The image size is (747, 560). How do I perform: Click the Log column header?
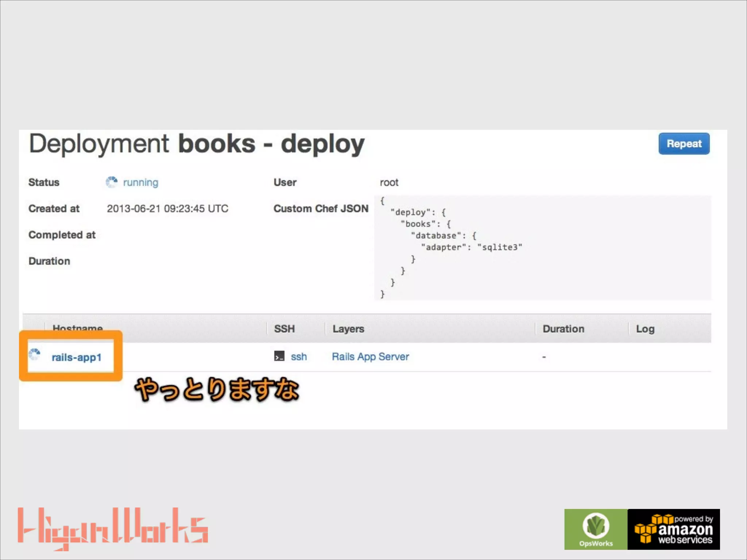coord(645,329)
